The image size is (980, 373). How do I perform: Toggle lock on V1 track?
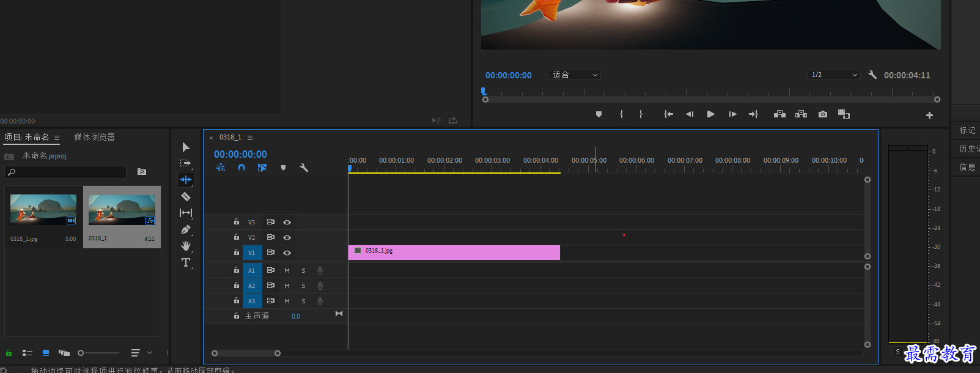click(237, 253)
